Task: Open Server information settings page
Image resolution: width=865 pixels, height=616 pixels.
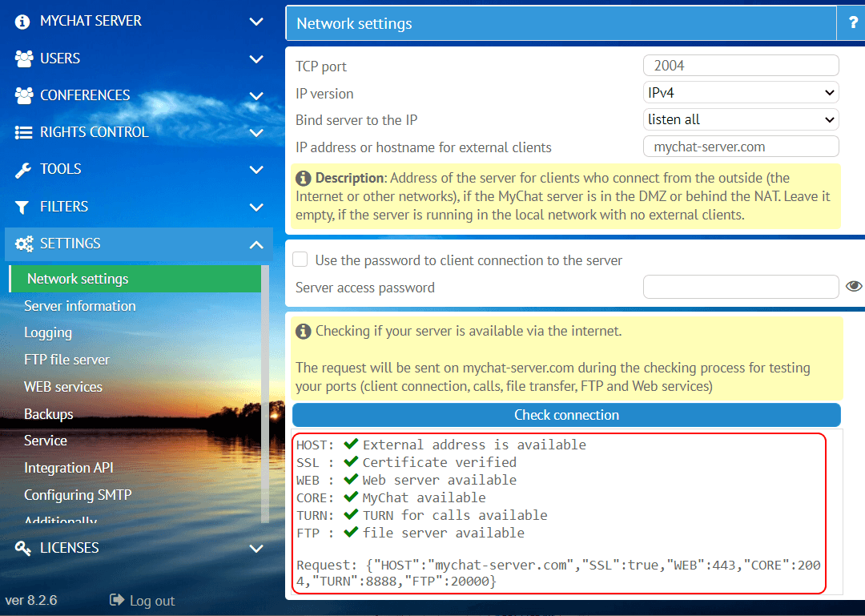Action: (80, 306)
